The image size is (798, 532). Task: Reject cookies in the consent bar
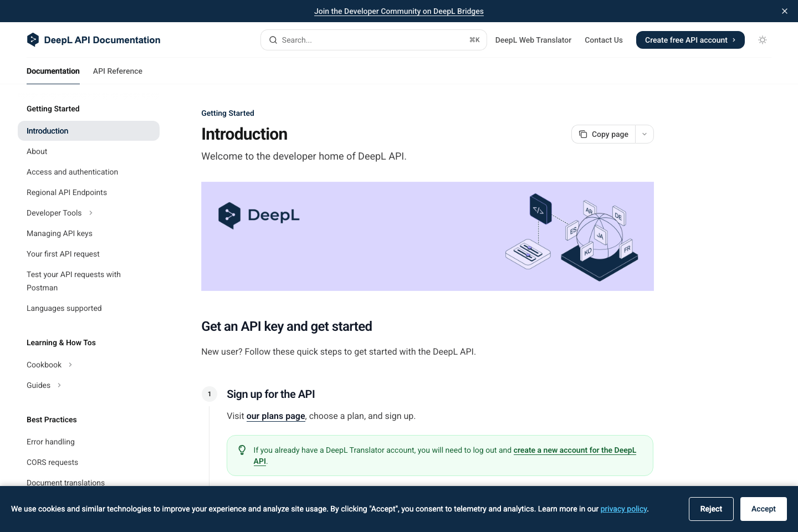click(711, 509)
